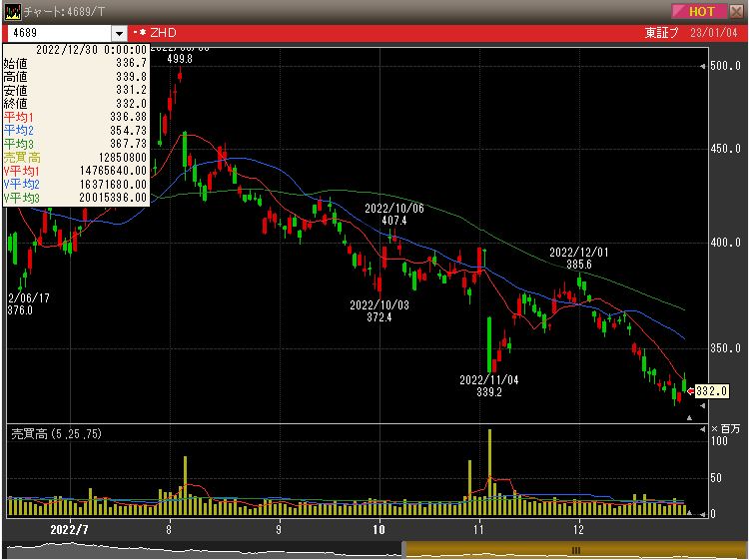Image resolution: width=749 pixels, height=560 pixels.
Task: Click the red arrow beside current price
Action: (691, 390)
